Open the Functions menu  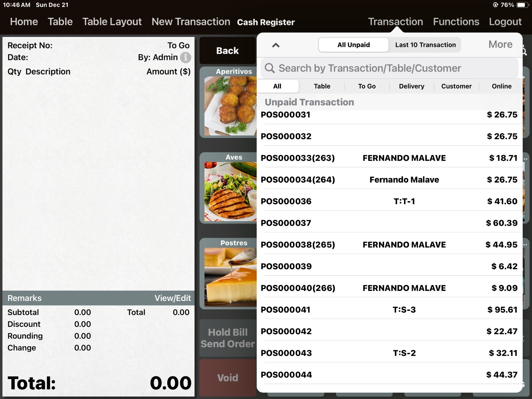click(456, 22)
